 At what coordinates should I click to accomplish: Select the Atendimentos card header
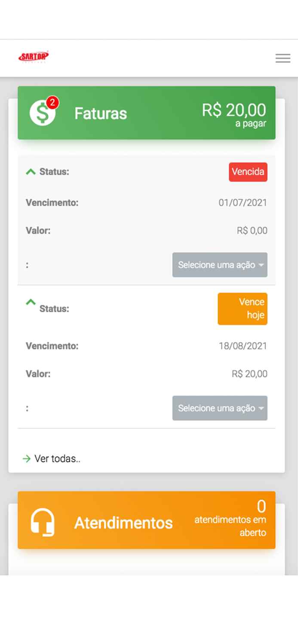124,522
